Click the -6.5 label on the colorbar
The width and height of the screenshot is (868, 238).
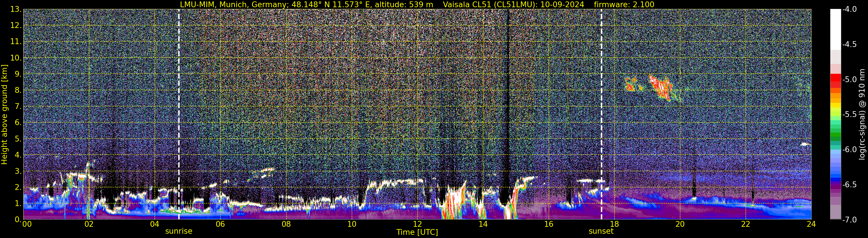(850, 185)
